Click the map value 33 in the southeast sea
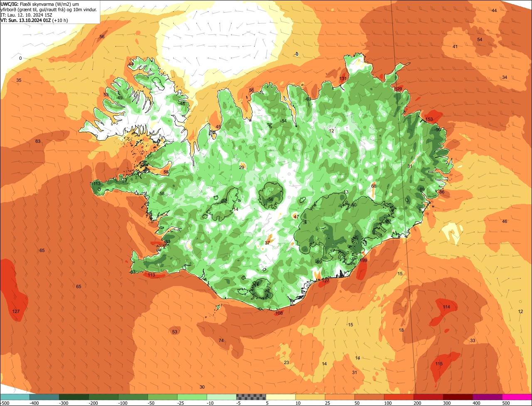 pos(473,341)
